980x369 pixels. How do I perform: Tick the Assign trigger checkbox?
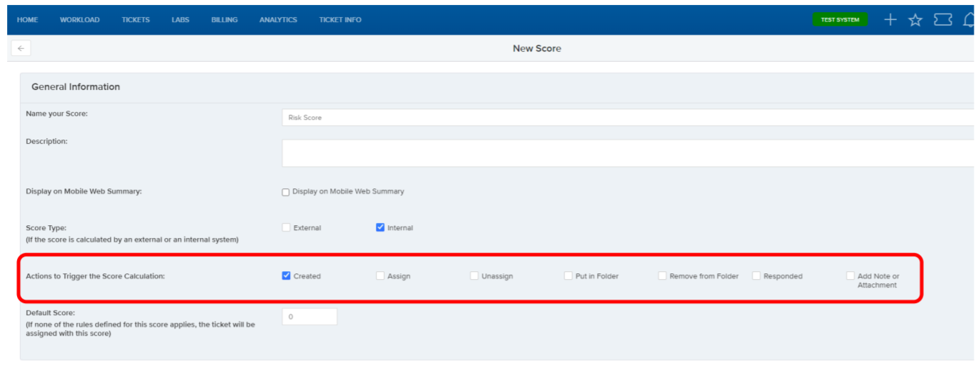pyautogui.click(x=380, y=276)
